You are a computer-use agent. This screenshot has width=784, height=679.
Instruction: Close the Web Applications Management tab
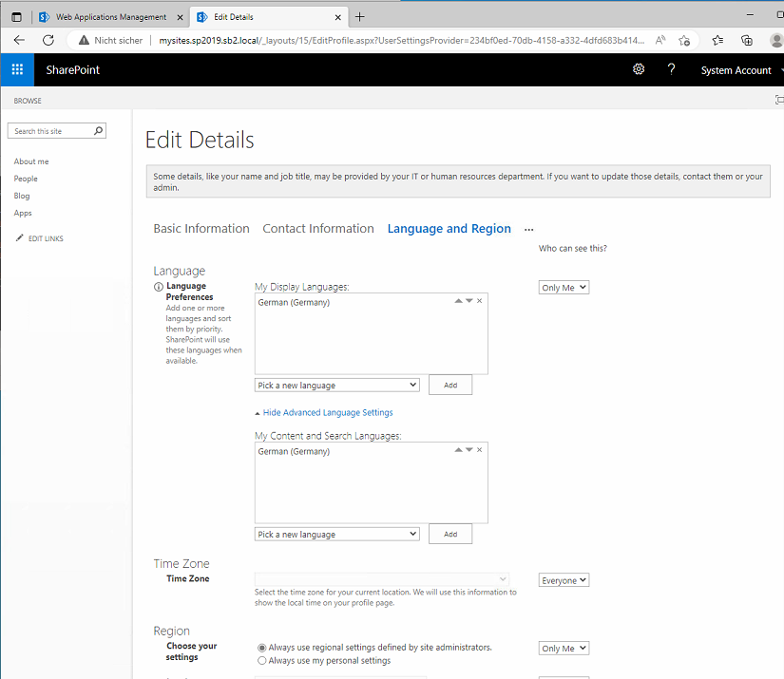pos(180,17)
